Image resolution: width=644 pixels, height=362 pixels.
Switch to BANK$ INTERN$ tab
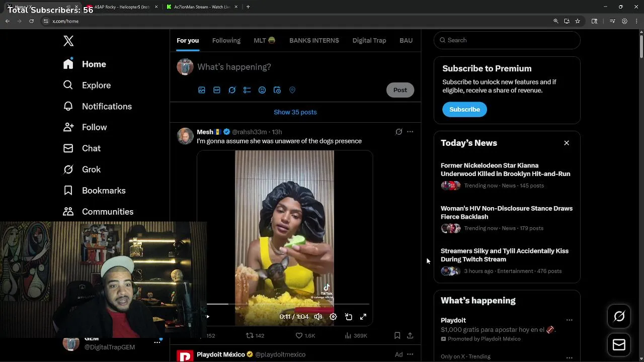point(314,40)
